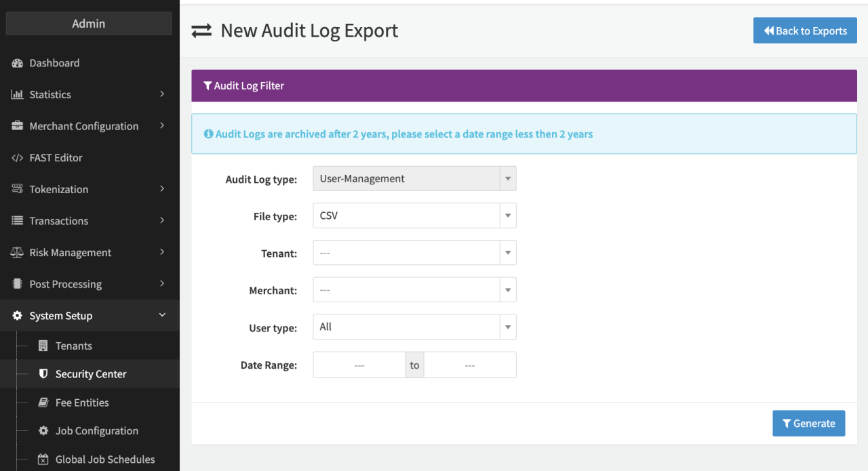The height and width of the screenshot is (471, 868).
Task: Click the Fee Entities book icon
Action: click(43, 403)
